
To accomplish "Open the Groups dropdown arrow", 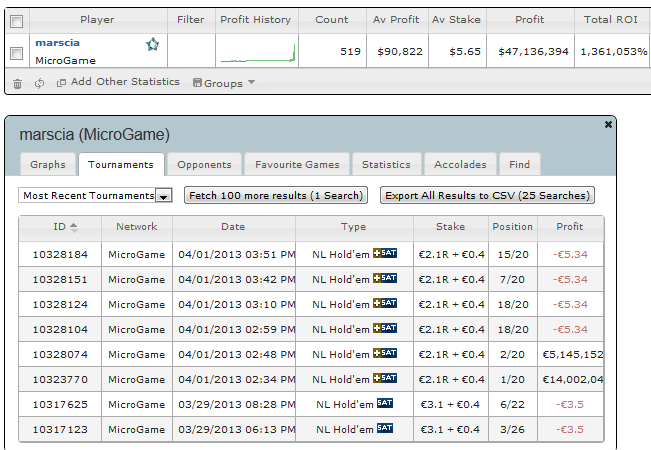I will click(251, 82).
